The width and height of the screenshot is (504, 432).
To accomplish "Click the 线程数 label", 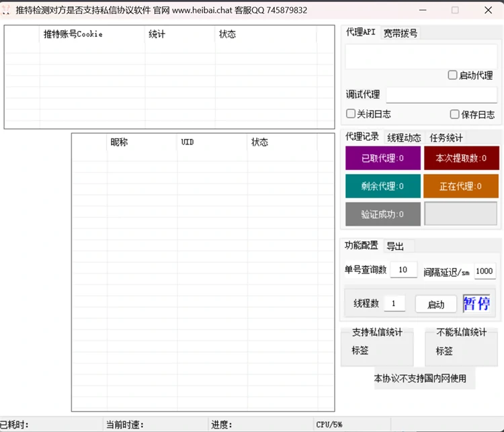I will pyautogui.click(x=366, y=303).
